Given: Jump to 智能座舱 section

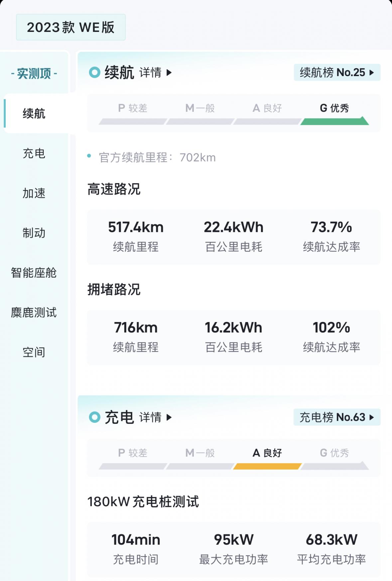Looking at the screenshot, I should point(34,273).
